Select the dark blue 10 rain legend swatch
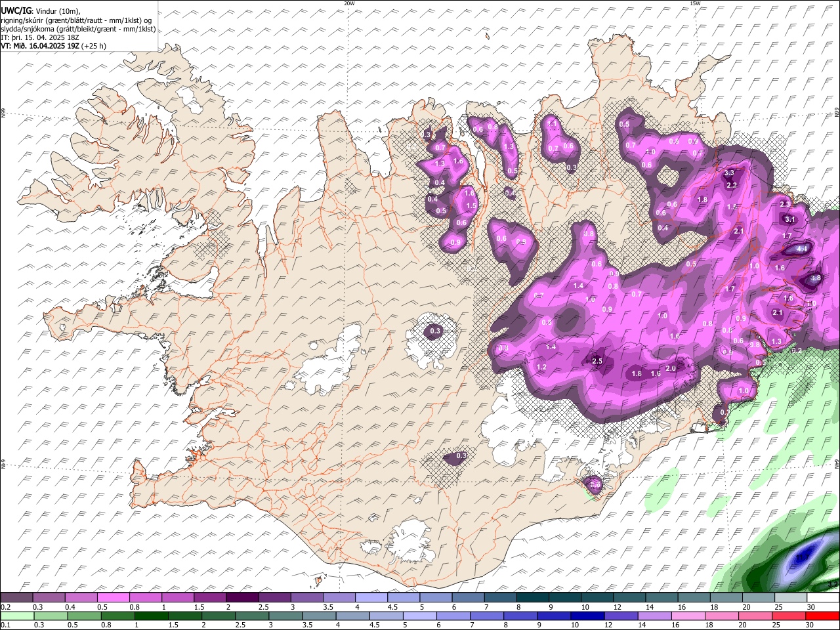The image size is (840, 630). click(587, 616)
